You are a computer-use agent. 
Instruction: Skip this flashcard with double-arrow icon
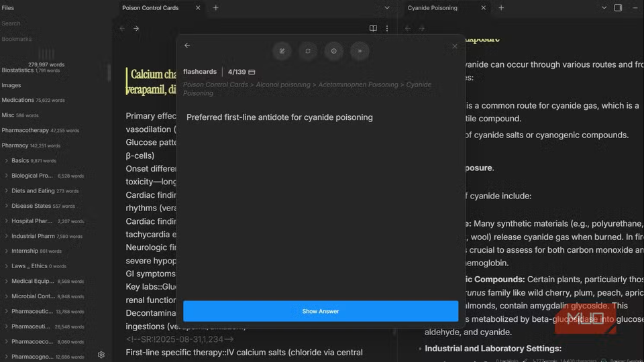pyautogui.click(x=360, y=51)
